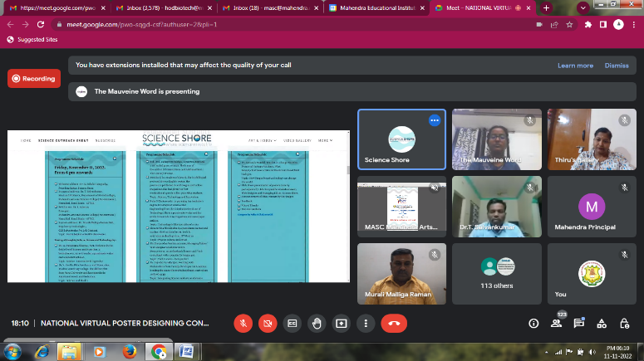
Task: Open the Activities panel icon
Action: [x=602, y=323]
